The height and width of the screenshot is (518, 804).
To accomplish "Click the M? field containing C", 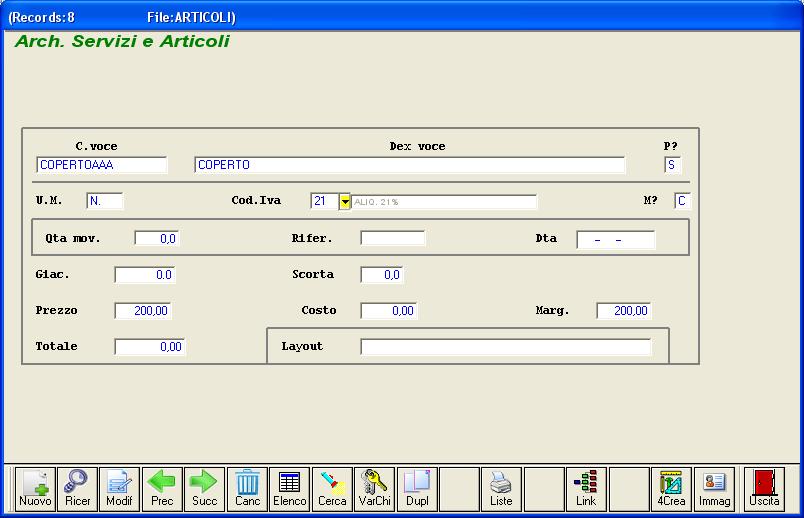I will tap(682, 201).
